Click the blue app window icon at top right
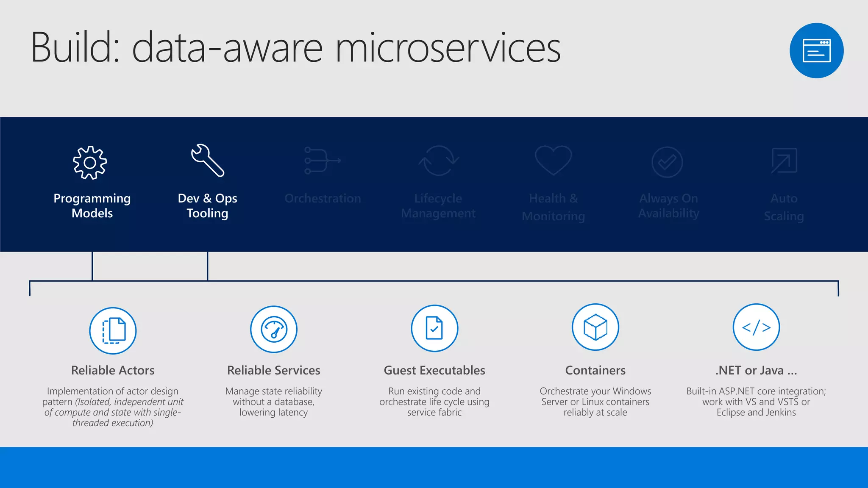The width and height of the screenshot is (868, 488). click(x=817, y=50)
